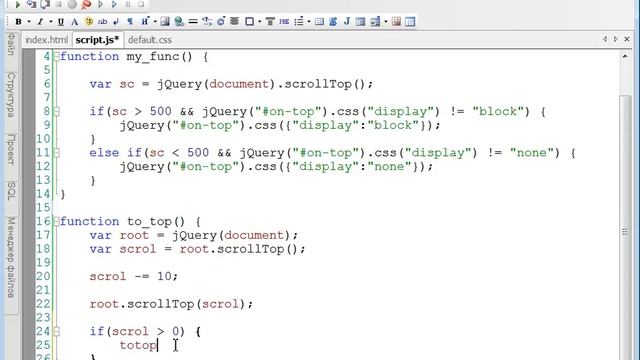
Task: Collapse my_func function fold on line 4
Action: (x=56, y=56)
